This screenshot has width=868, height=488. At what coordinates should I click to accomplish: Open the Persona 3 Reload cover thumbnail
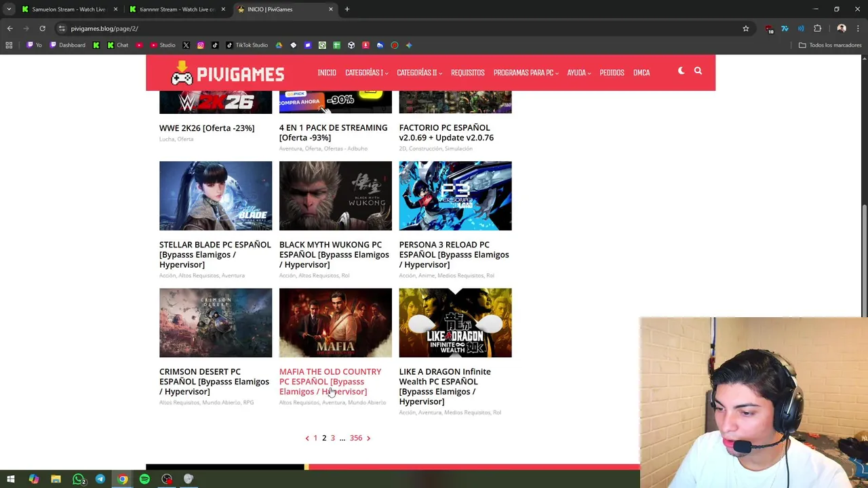point(455,196)
